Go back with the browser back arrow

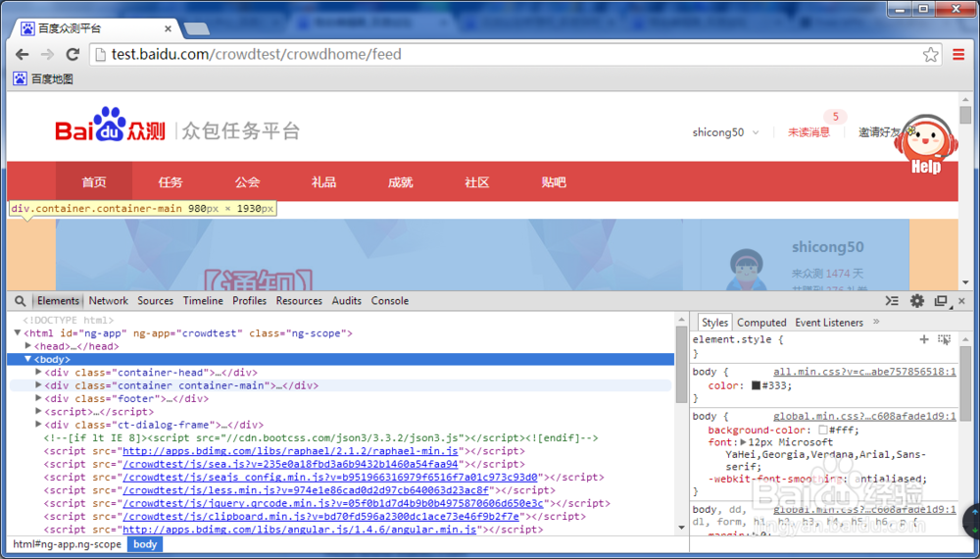tap(23, 54)
